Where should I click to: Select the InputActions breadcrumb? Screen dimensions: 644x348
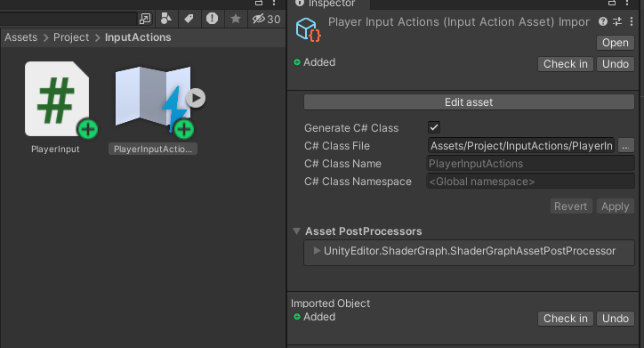point(138,37)
